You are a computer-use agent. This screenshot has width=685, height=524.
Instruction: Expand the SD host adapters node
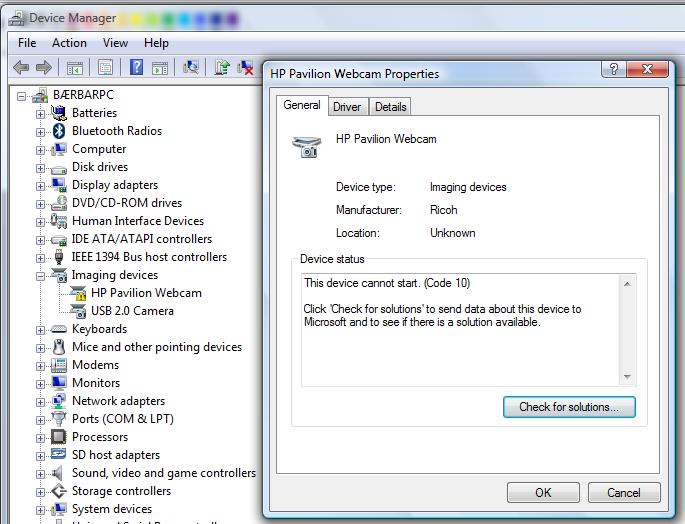(40, 456)
